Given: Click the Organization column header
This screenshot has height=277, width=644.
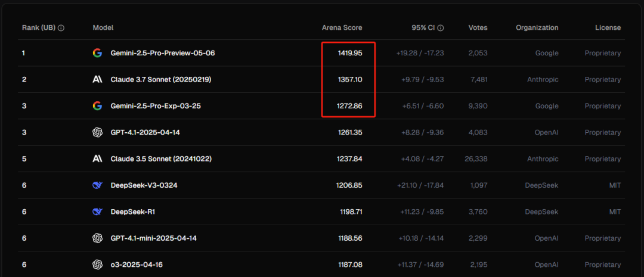Looking at the screenshot, I should coord(537,28).
